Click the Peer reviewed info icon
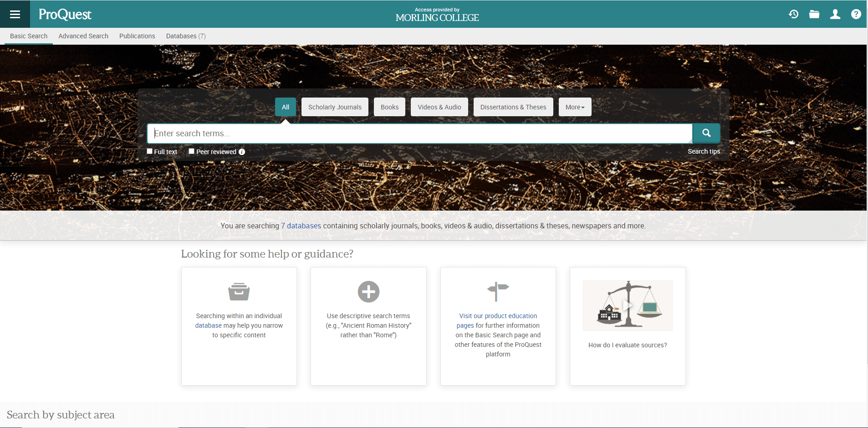The width and height of the screenshot is (868, 428). pyautogui.click(x=242, y=151)
